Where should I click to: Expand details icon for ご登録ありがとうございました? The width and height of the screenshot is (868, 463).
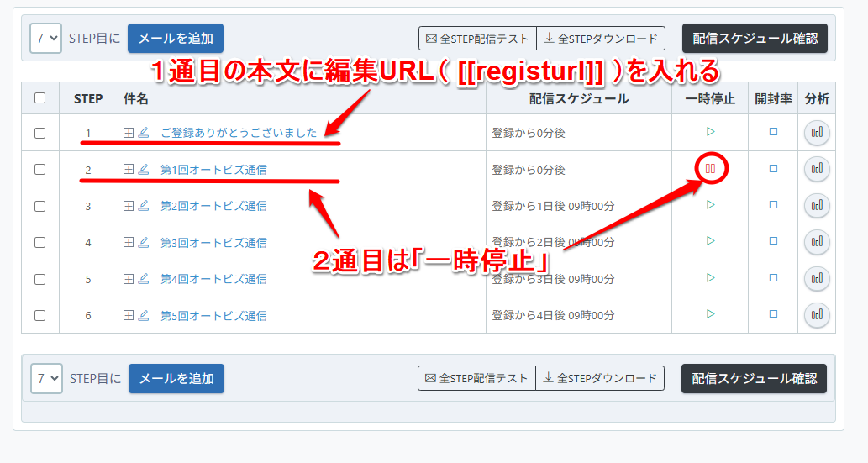(x=129, y=133)
